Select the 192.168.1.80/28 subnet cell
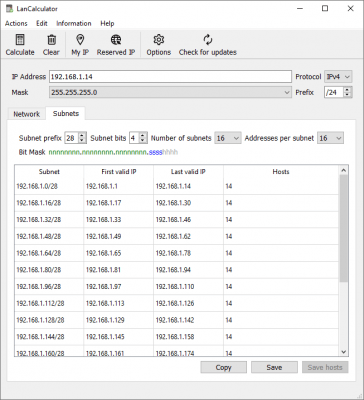 49,270
